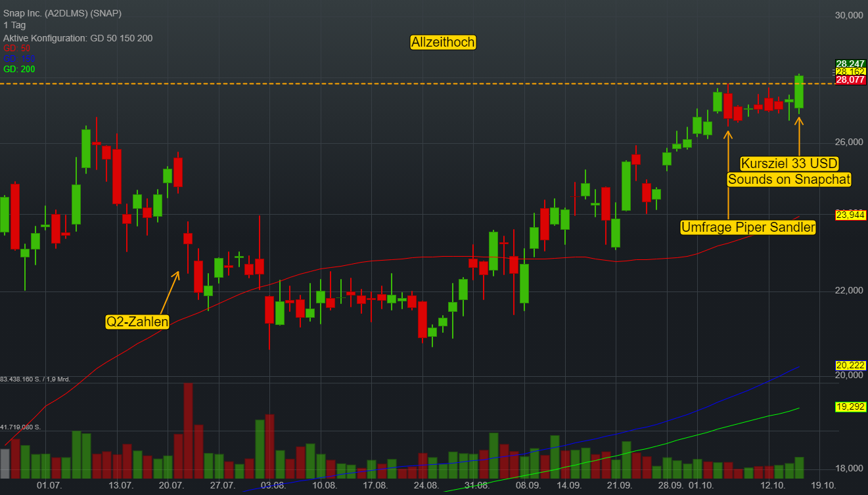Click the 20,000 price axis label

pos(850,376)
